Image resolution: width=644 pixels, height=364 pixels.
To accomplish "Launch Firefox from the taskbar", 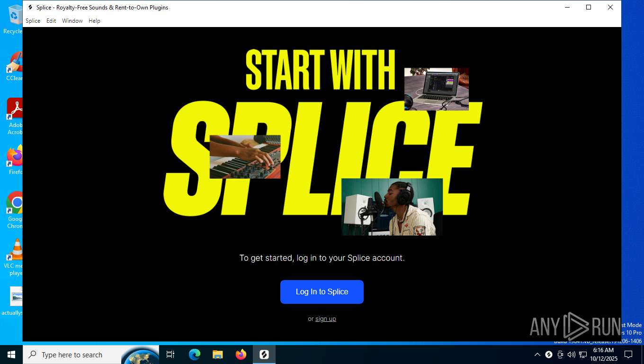I will [x=241, y=355].
